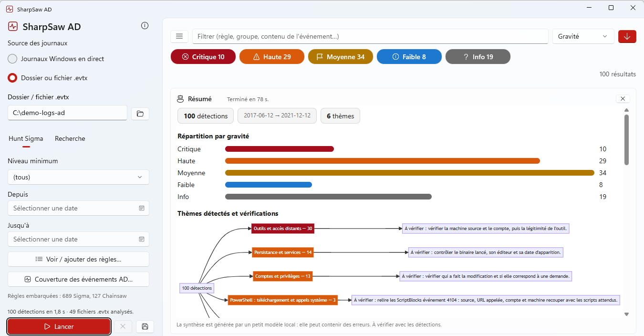Click the Persistance et services — 14 node
644x336 pixels.
click(x=283, y=252)
